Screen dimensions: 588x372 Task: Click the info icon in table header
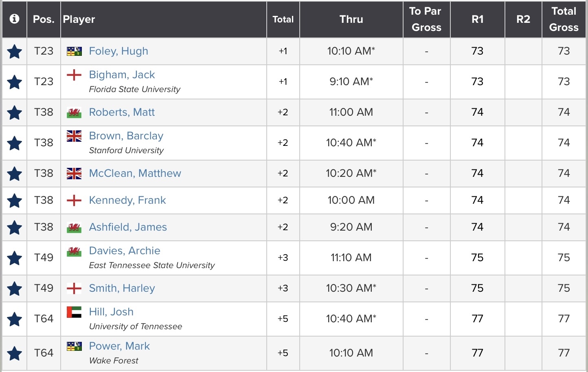14,19
